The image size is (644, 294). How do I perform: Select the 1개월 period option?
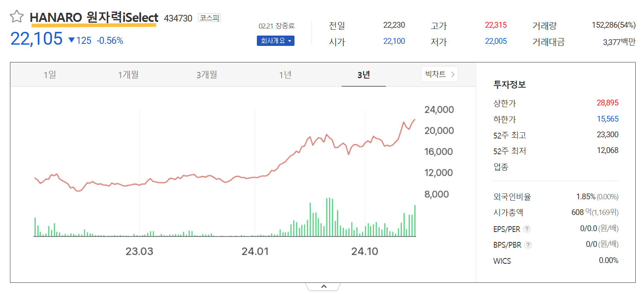point(128,74)
